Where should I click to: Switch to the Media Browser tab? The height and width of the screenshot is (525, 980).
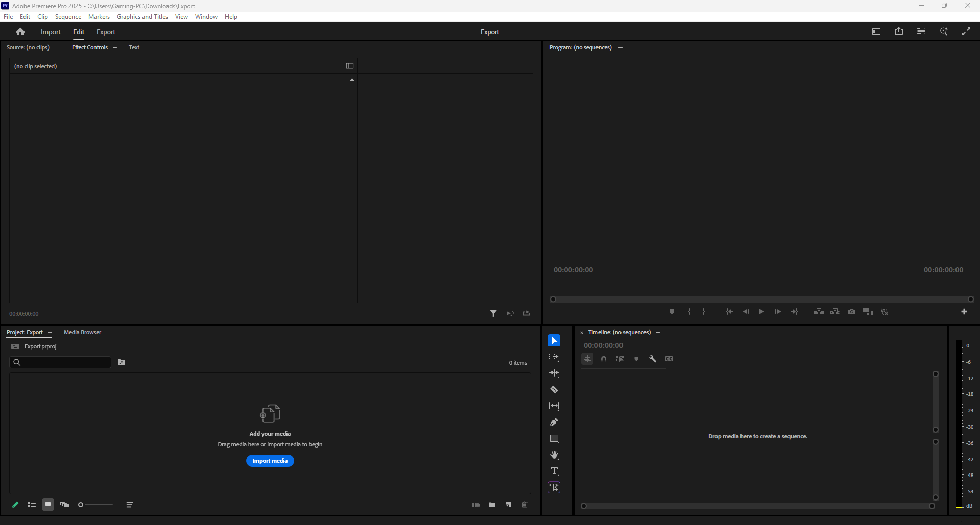point(82,332)
